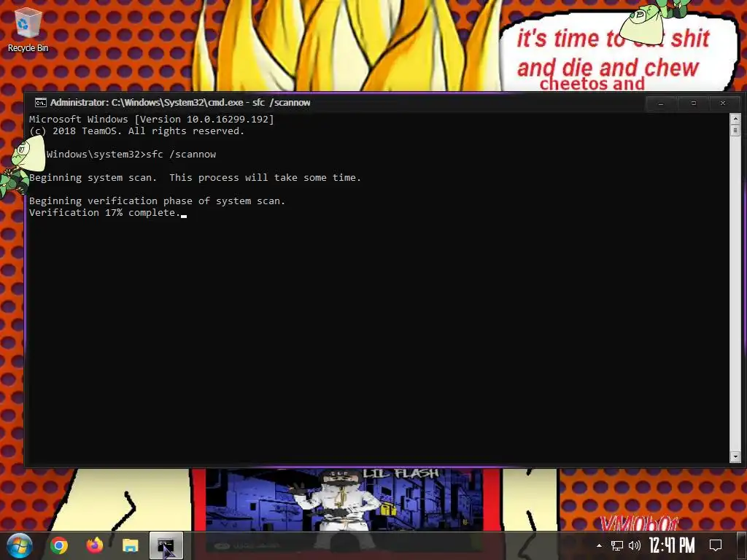The height and width of the screenshot is (560, 747).
Task: Open the Windows Start orb
Action: point(20,545)
